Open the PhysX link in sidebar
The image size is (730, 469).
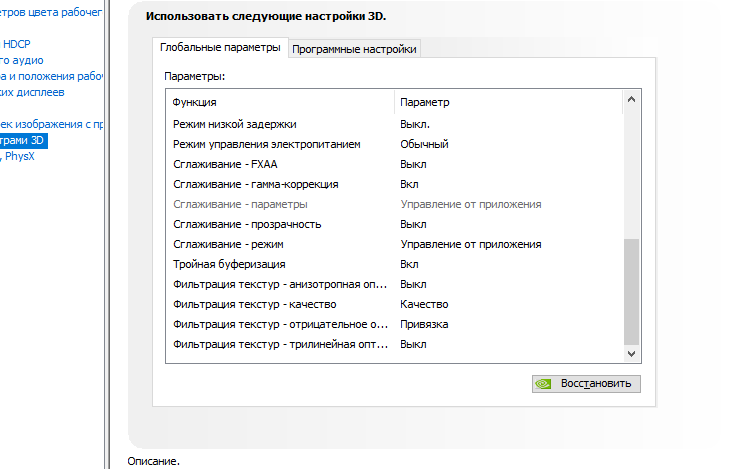click(19, 156)
